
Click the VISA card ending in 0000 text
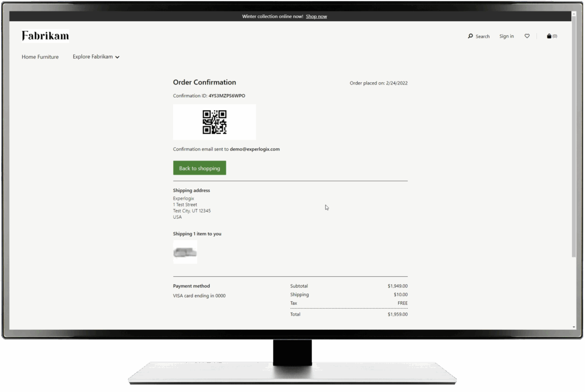pos(199,295)
